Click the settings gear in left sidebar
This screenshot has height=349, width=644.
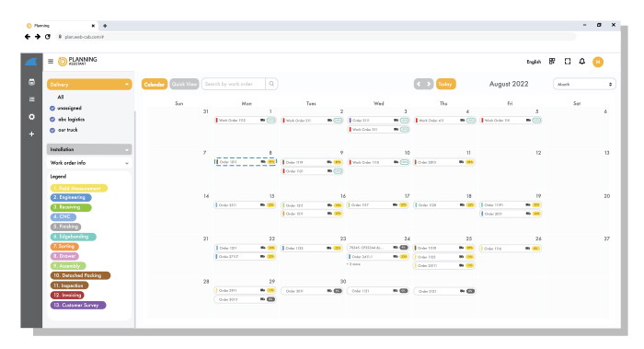pos(31,117)
